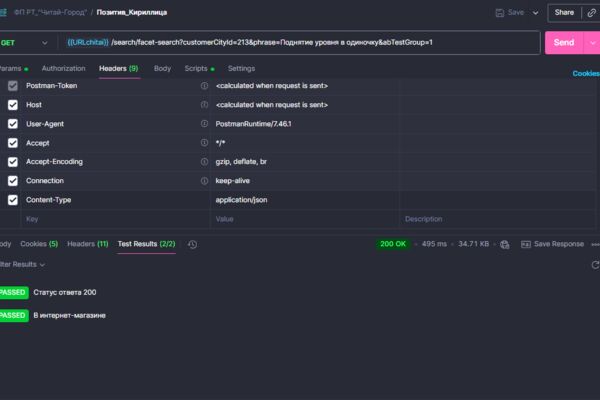Open the Settings tab
Image resolution: width=600 pixels, height=400 pixels.
tap(241, 69)
